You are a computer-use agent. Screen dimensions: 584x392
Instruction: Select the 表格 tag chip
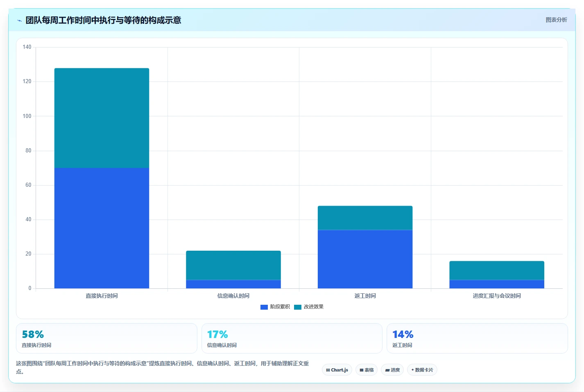(367, 370)
